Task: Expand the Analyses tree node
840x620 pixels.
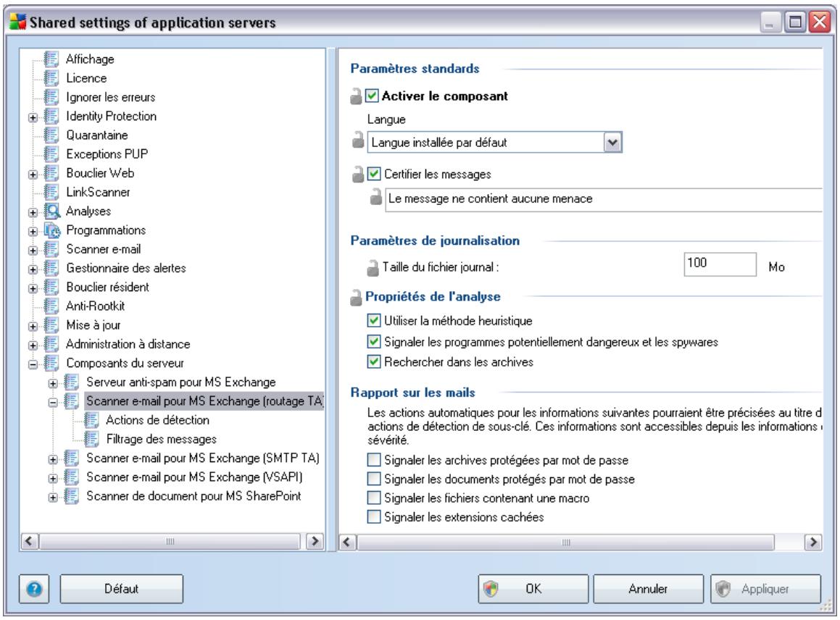Action: coord(33,212)
